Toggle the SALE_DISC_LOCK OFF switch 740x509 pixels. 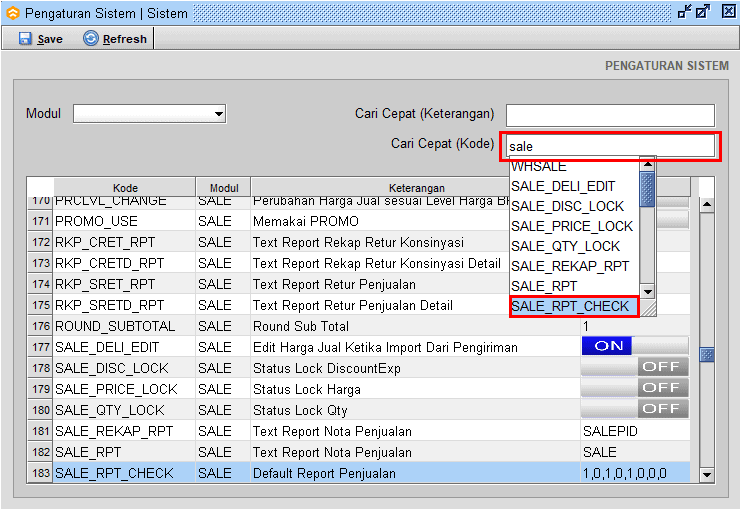[635, 367]
